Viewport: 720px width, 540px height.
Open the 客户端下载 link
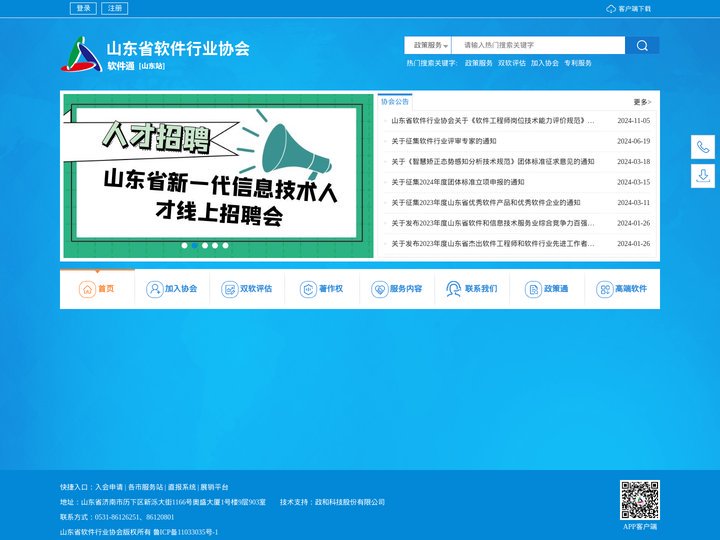(x=634, y=9)
